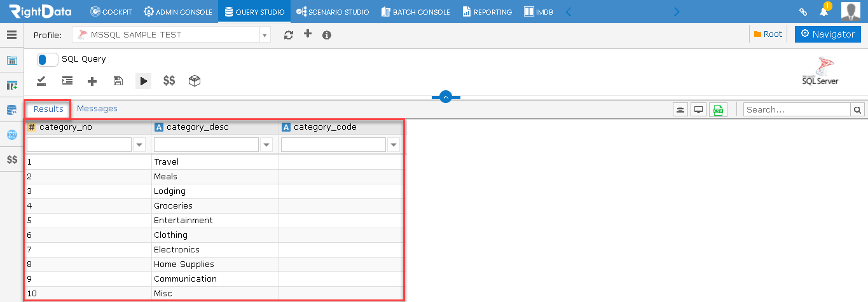Select the Travel cell
This screenshot has width=868, height=302.
[215, 162]
